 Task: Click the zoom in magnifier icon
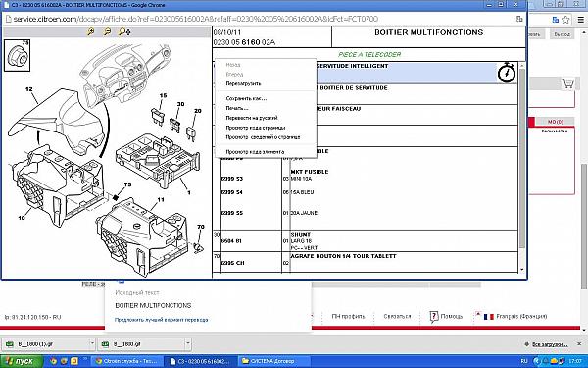click(x=90, y=32)
